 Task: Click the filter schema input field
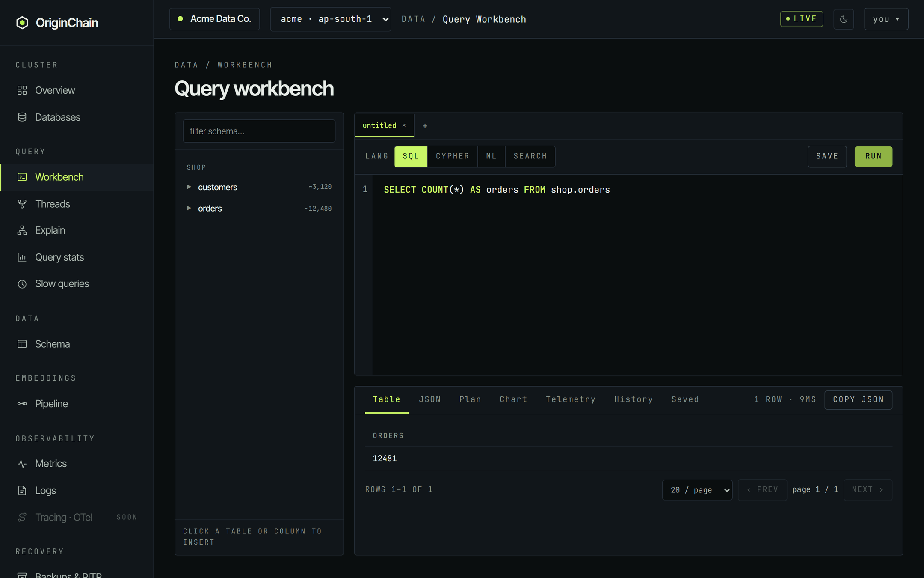259,131
